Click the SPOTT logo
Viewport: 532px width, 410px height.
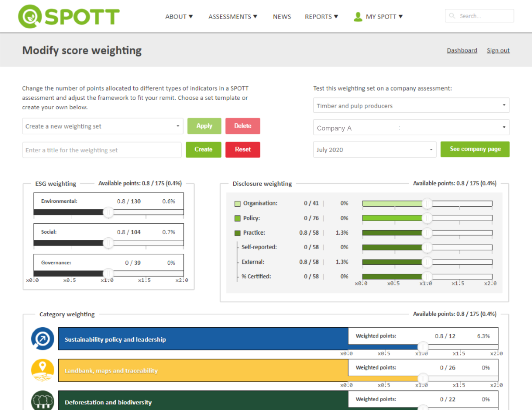tap(68, 16)
